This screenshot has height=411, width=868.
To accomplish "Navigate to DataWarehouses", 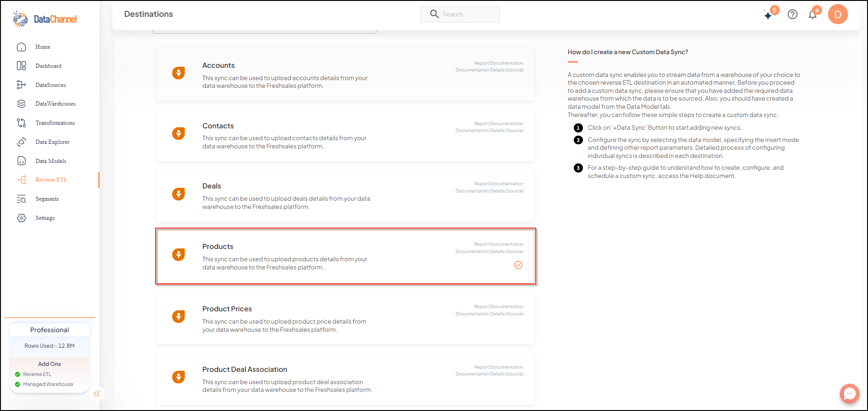I will [x=56, y=104].
